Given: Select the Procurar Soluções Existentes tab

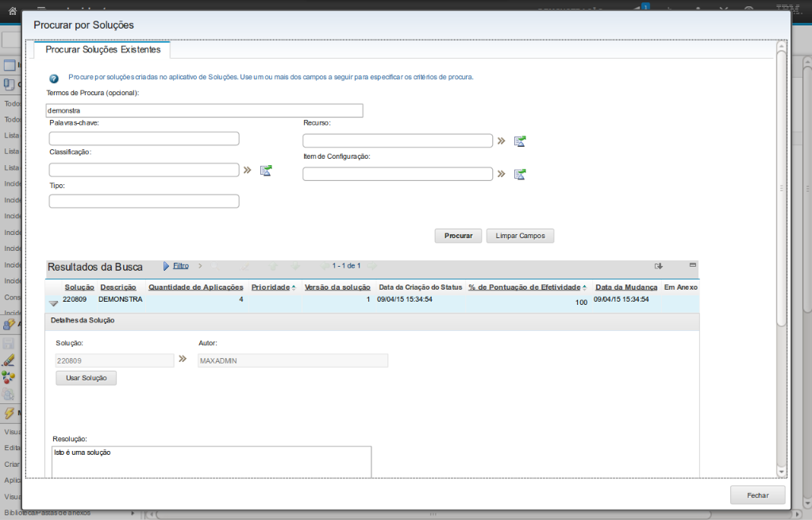Looking at the screenshot, I should (x=103, y=50).
